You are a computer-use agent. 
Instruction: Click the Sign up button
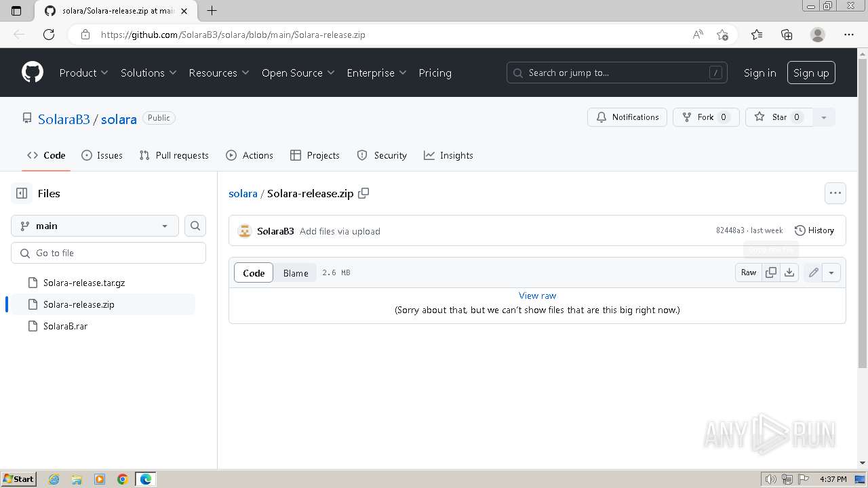pos(811,73)
